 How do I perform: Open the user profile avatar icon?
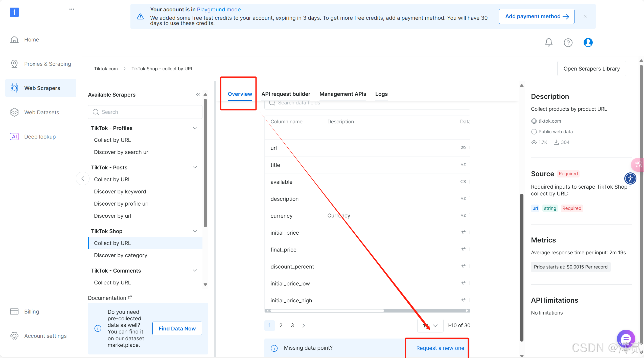(588, 42)
